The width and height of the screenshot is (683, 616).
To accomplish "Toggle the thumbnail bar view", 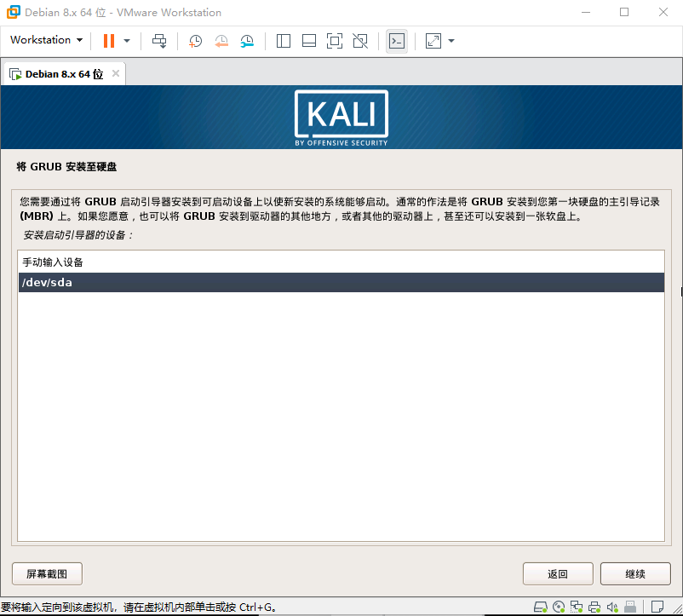I will 309,41.
